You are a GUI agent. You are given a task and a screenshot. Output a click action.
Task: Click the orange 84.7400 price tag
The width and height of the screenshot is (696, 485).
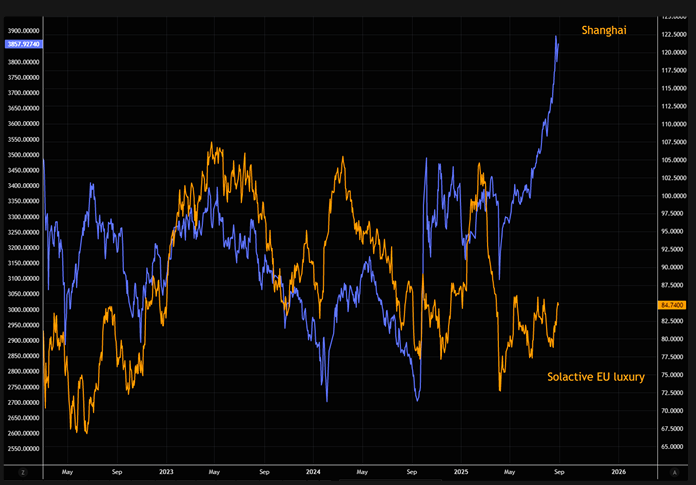672,304
